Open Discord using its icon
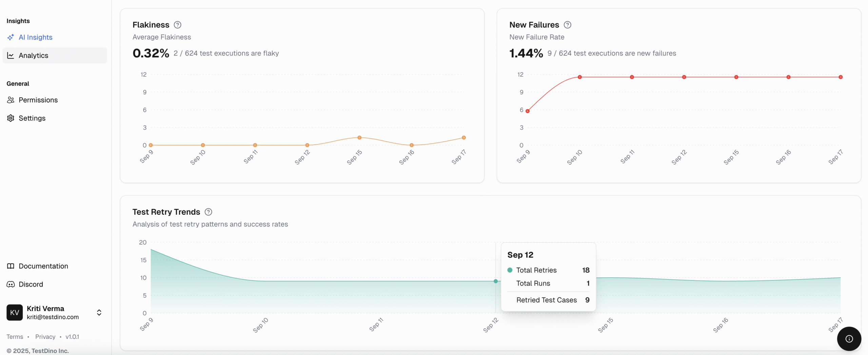Image resolution: width=868 pixels, height=355 pixels. click(x=11, y=284)
